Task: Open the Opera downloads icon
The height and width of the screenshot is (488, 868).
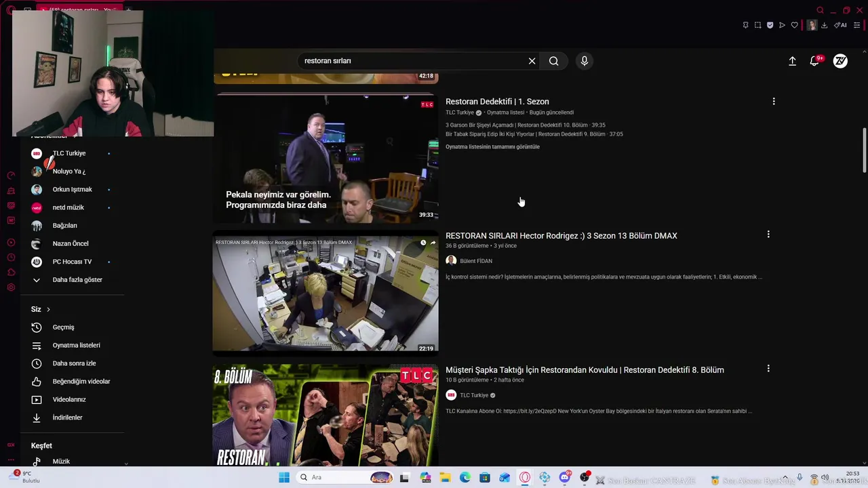Action: point(824,25)
